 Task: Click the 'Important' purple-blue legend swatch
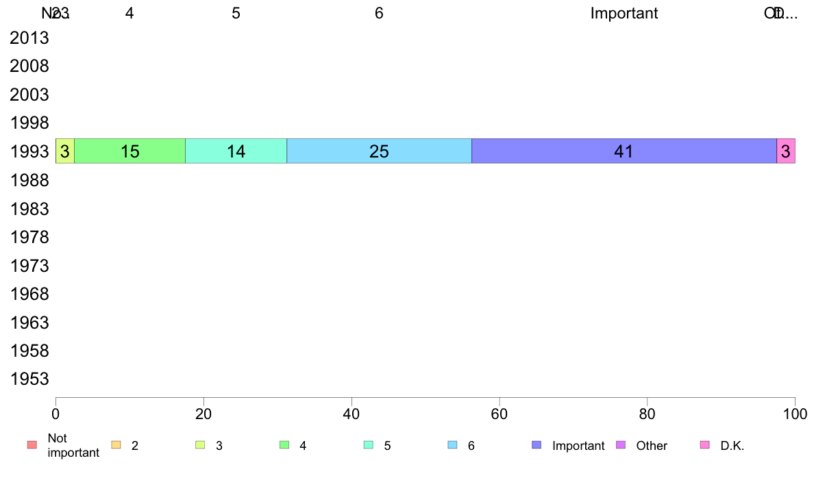[536, 445]
